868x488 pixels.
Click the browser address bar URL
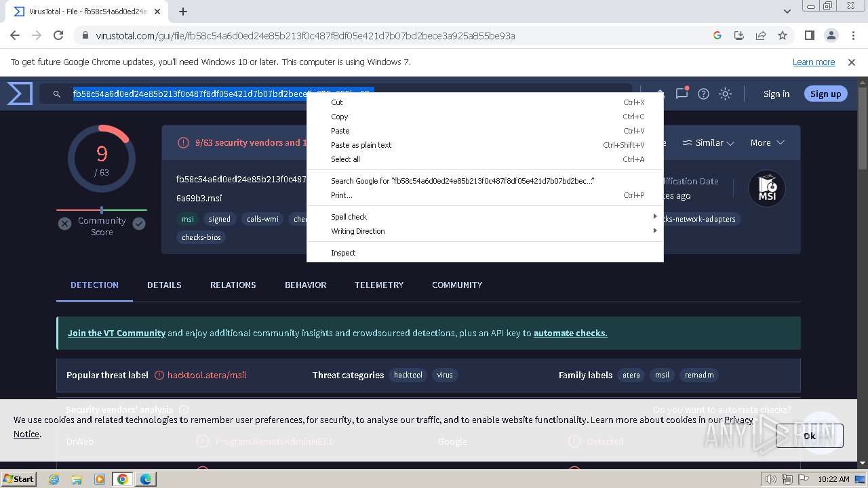(x=305, y=35)
